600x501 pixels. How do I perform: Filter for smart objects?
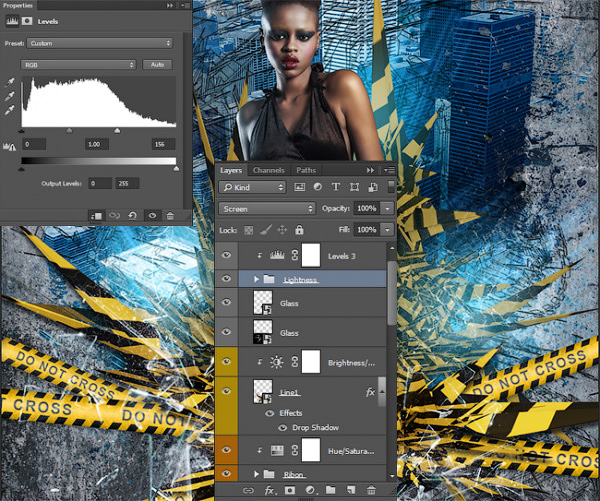[373, 187]
